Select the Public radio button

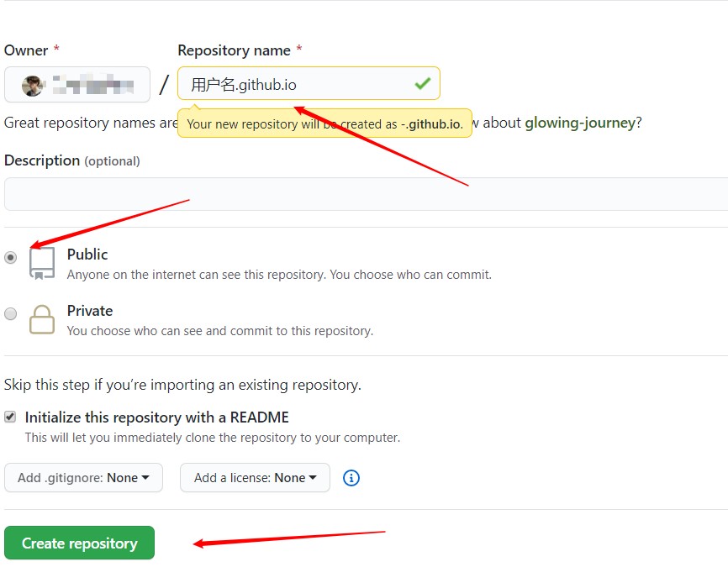pos(11,257)
